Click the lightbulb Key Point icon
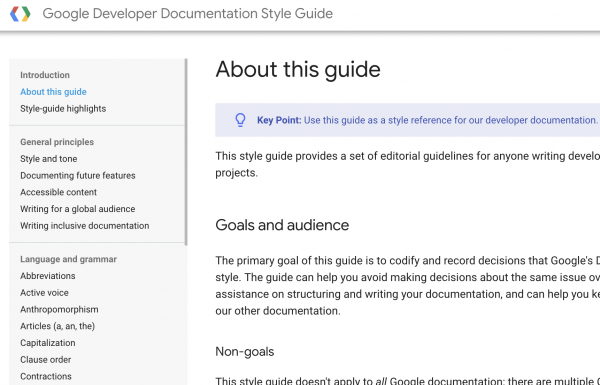Viewport: 600px width, 385px height. pyautogui.click(x=240, y=120)
